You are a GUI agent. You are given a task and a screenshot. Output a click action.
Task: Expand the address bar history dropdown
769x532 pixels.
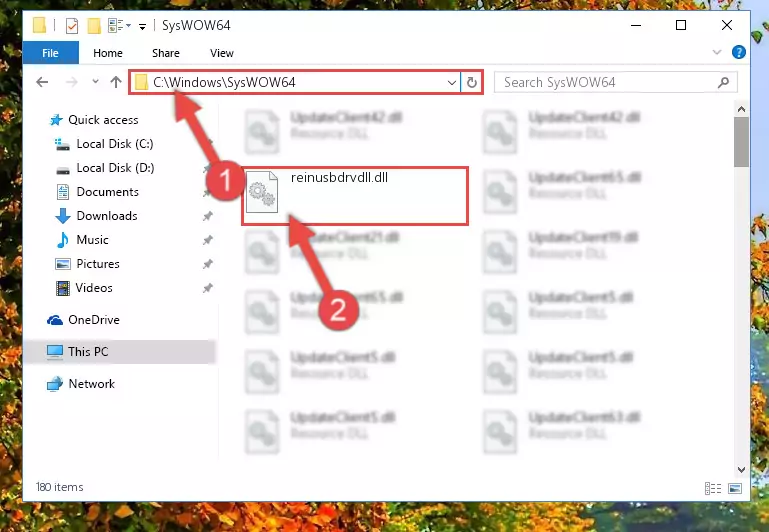tap(452, 82)
